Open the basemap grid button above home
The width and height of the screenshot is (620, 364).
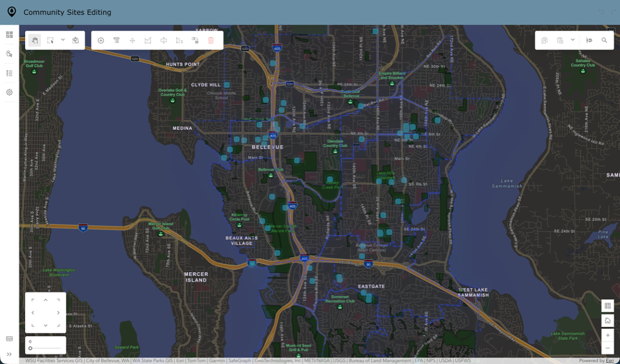[607, 306]
